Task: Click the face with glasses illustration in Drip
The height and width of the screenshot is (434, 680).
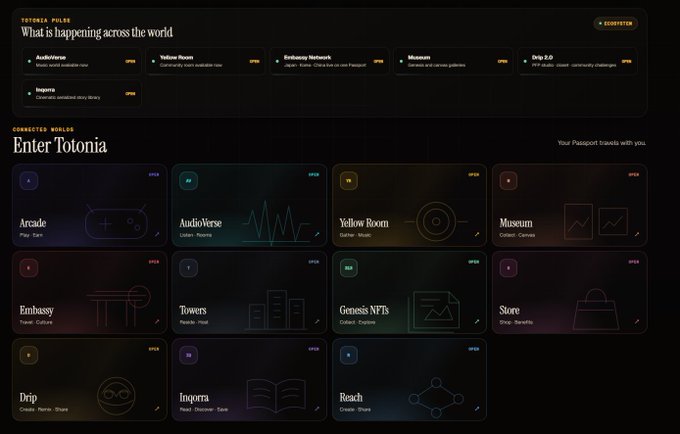Action: pyautogui.click(x=116, y=396)
